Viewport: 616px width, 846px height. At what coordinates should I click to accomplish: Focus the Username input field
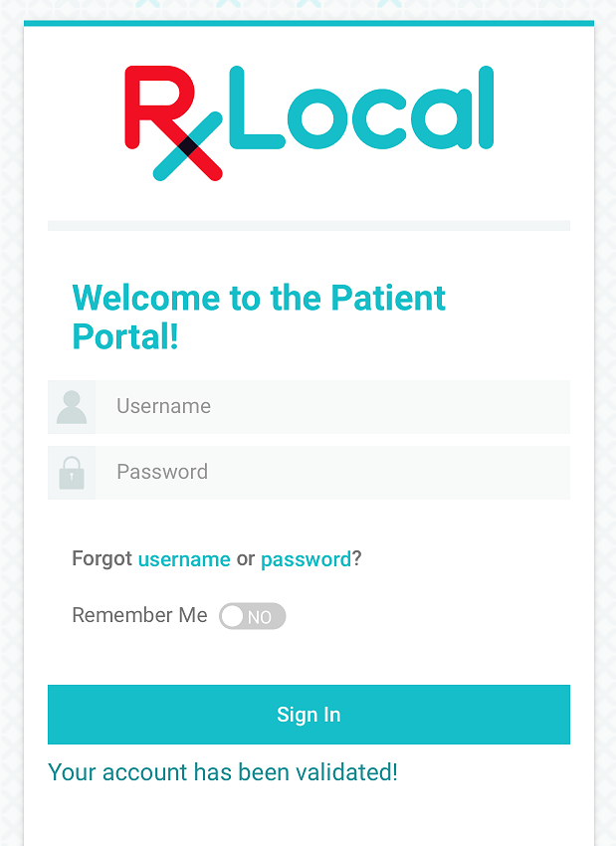(x=332, y=407)
